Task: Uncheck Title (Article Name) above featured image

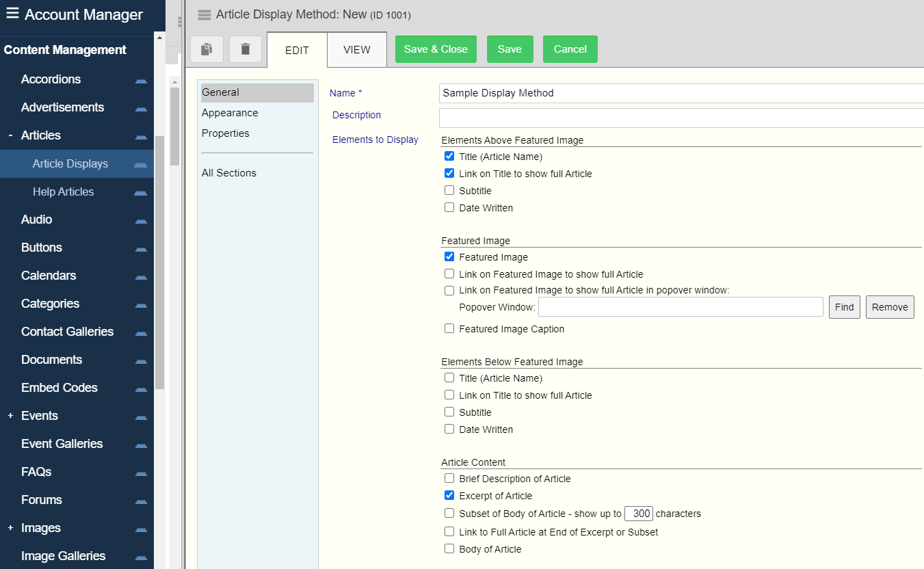Action: pyautogui.click(x=449, y=157)
